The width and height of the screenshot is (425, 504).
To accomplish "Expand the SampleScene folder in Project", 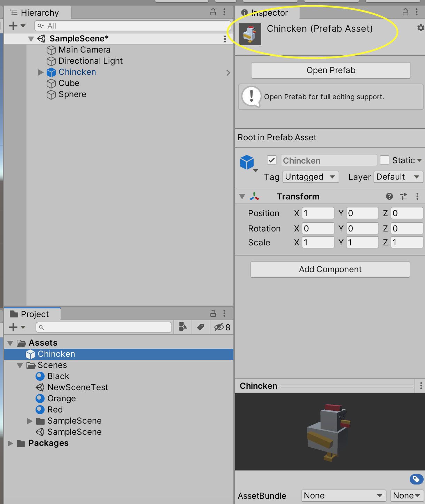I will pyautogui.click(x=30, y=421).
